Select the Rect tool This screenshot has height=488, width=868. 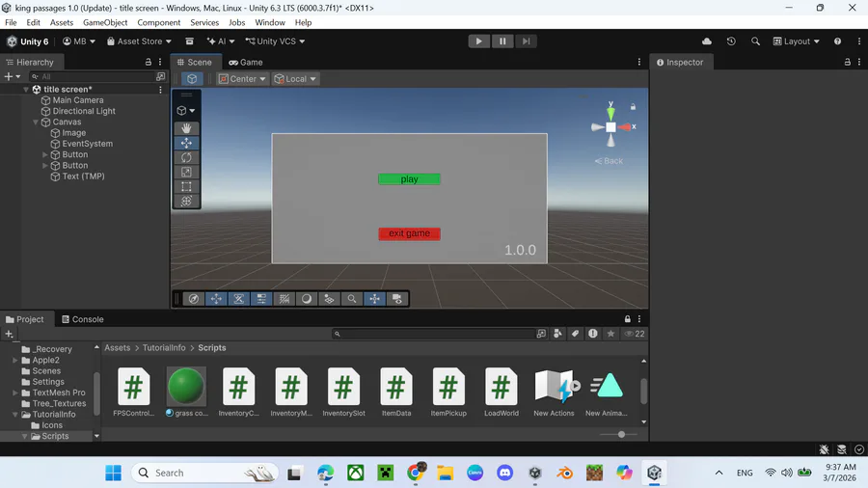(186, 186)
